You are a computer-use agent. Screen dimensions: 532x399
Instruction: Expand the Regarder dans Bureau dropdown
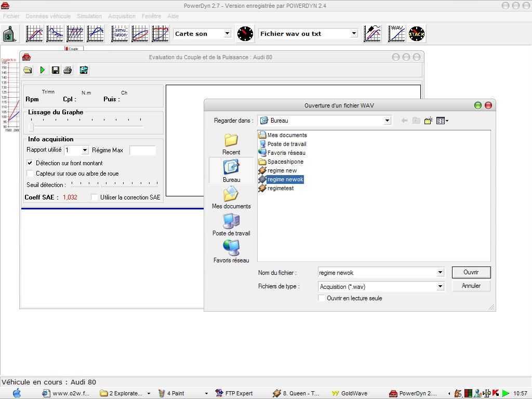pyautogui.click(x=387, y=121)
